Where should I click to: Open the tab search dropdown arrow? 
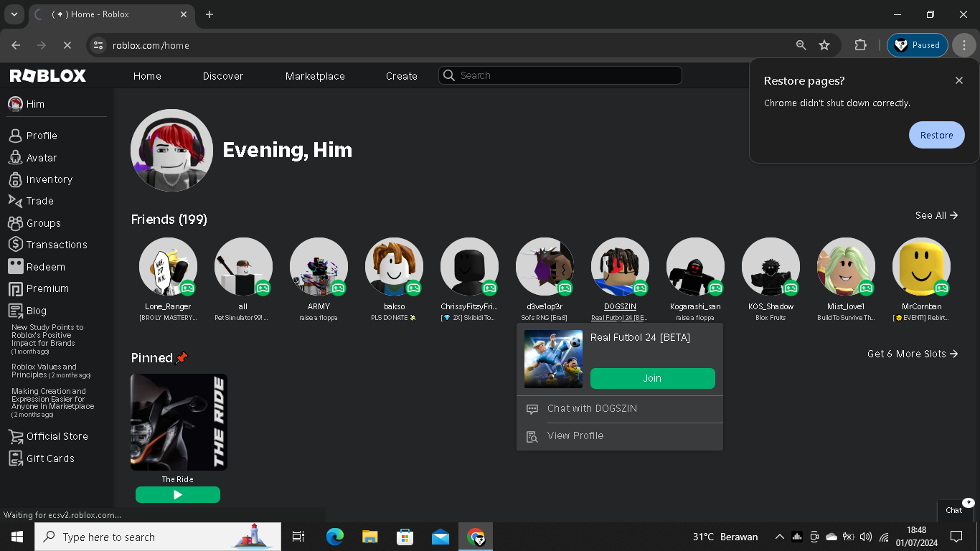(x=14, y=14)
